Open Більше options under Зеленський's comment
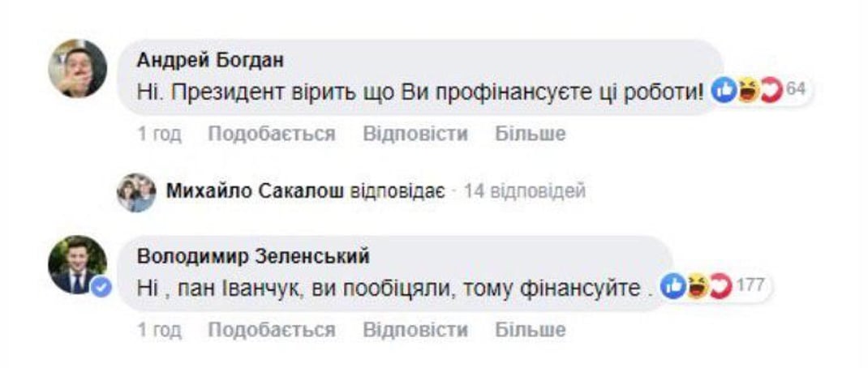Screen dimensions: 868x368 pyautogui.click(x=530, y=330)
